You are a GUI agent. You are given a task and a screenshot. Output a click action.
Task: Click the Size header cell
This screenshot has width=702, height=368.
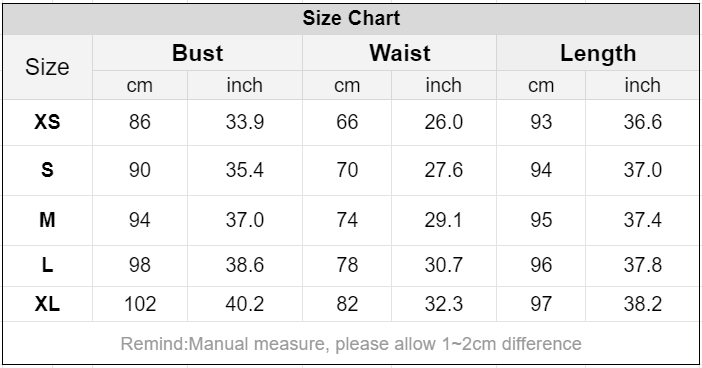[x=47, y=67]
